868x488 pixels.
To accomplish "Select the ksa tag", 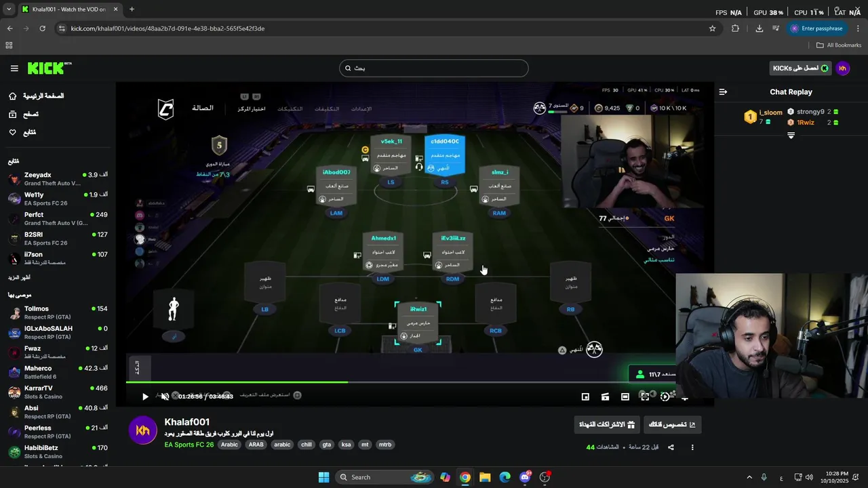I will [346, 445].
